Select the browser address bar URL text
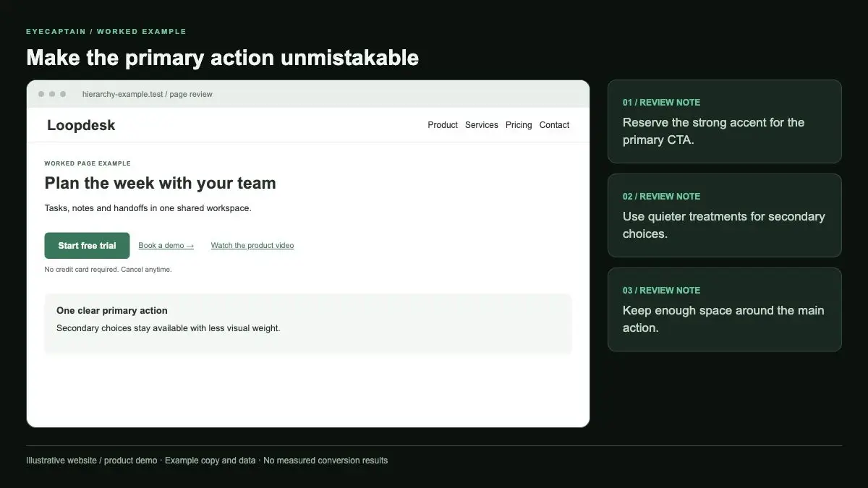The image size is (868, 488). [x=148, y=94]
